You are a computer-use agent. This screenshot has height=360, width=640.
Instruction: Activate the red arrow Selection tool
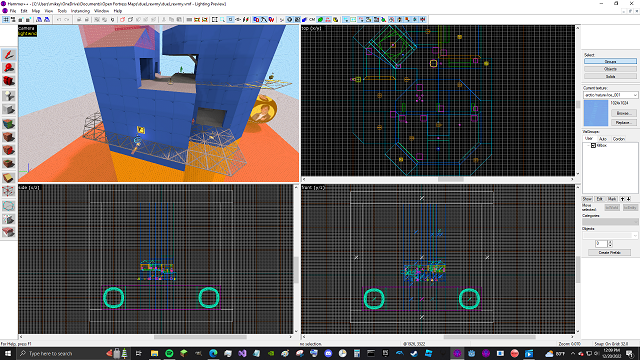9,55
